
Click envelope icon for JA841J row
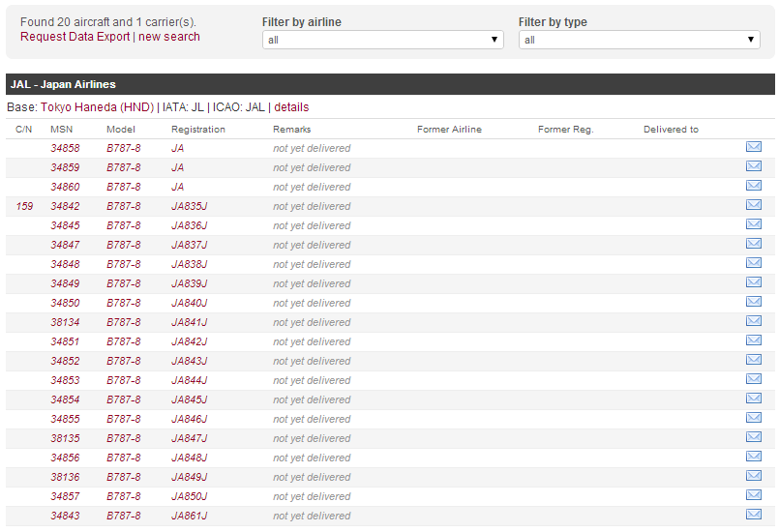click(753, 321)
